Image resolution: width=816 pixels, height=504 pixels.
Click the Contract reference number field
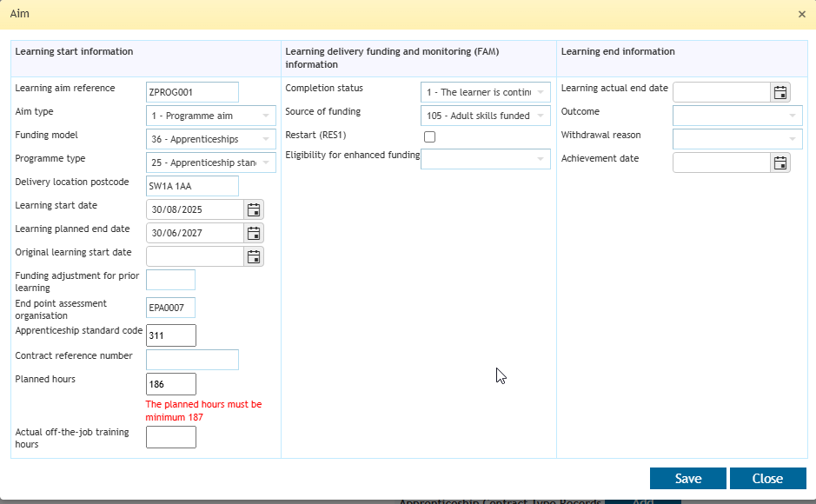point(193,360)
